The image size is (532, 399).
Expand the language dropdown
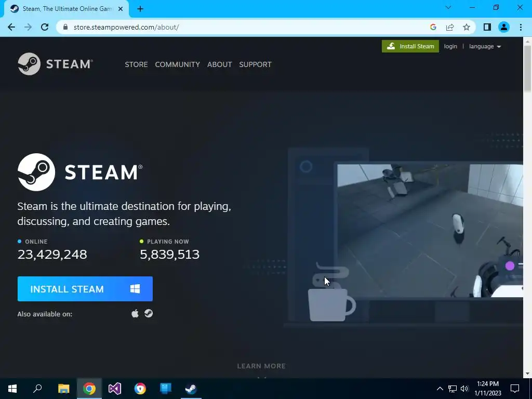pyautogui.click(x=485, y=46)
